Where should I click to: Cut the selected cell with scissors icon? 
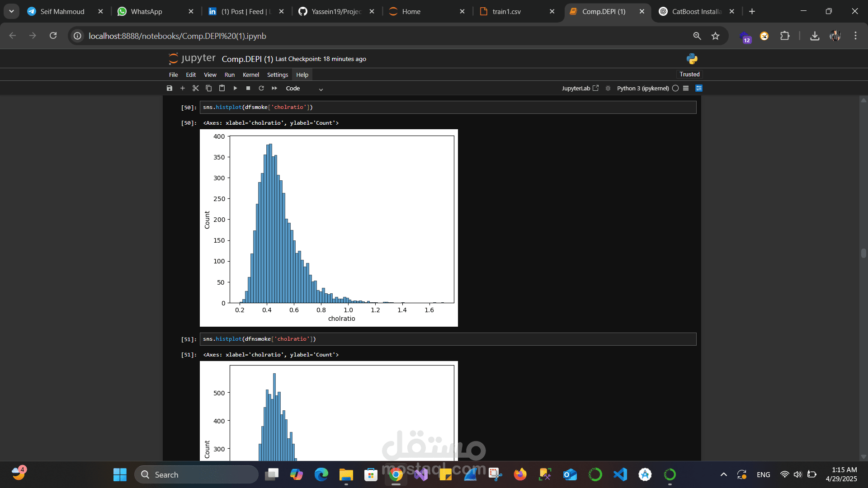[x=196, y=88]
